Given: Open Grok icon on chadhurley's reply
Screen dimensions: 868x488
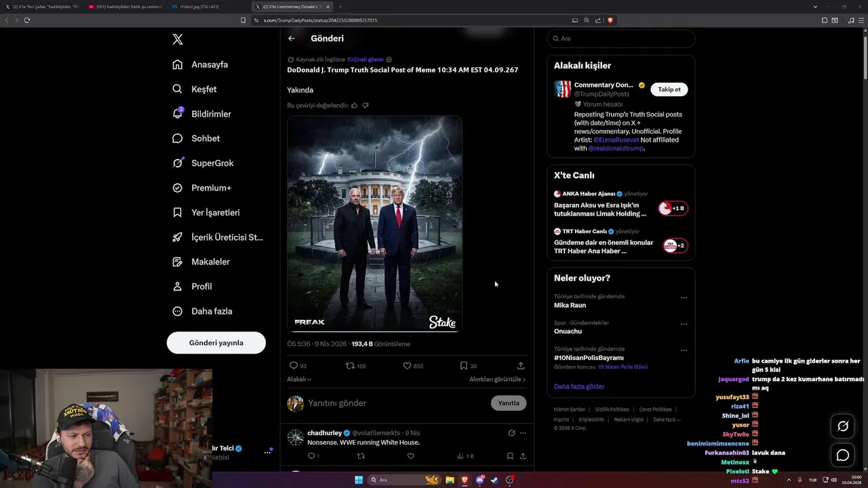Looking at the screenshot, I should pyautogui.click(x=512, y=433).
